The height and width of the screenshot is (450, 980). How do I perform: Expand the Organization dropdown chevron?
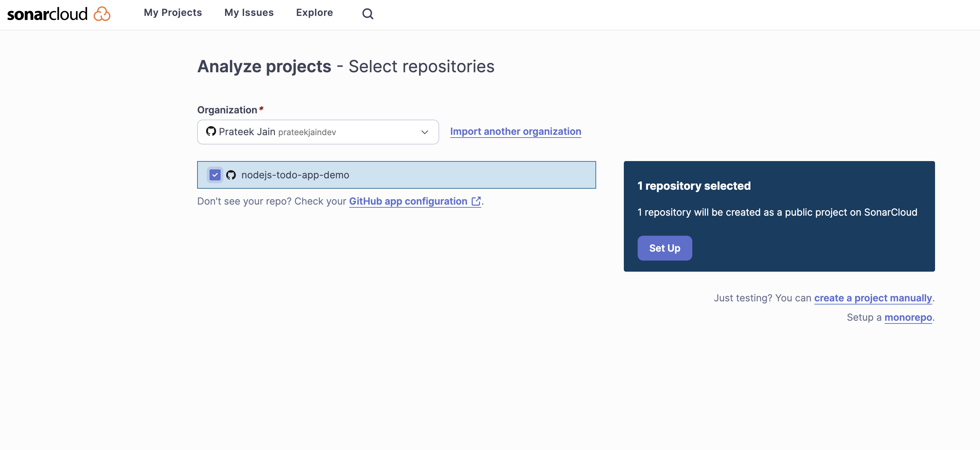coord(425,132)
